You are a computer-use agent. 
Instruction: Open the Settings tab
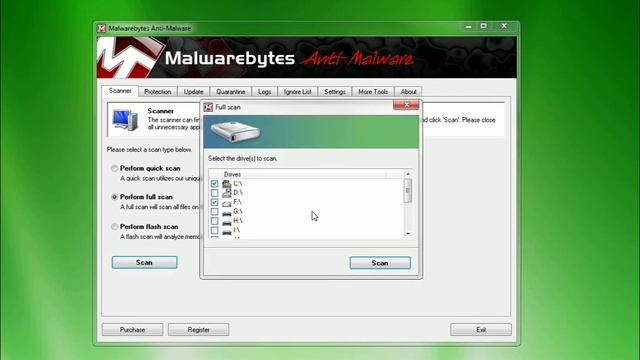pos(335,92)
